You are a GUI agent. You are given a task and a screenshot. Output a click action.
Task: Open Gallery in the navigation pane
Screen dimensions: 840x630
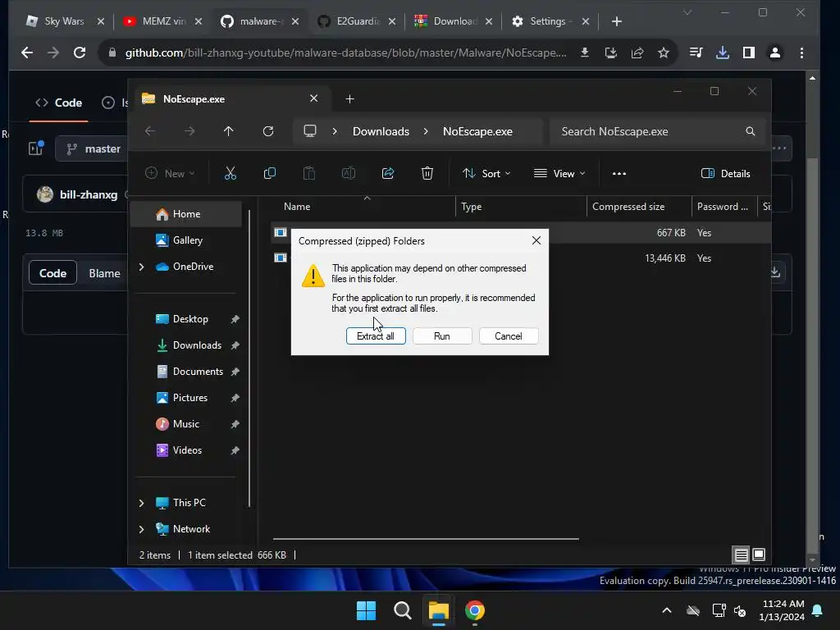pos(186,240)
